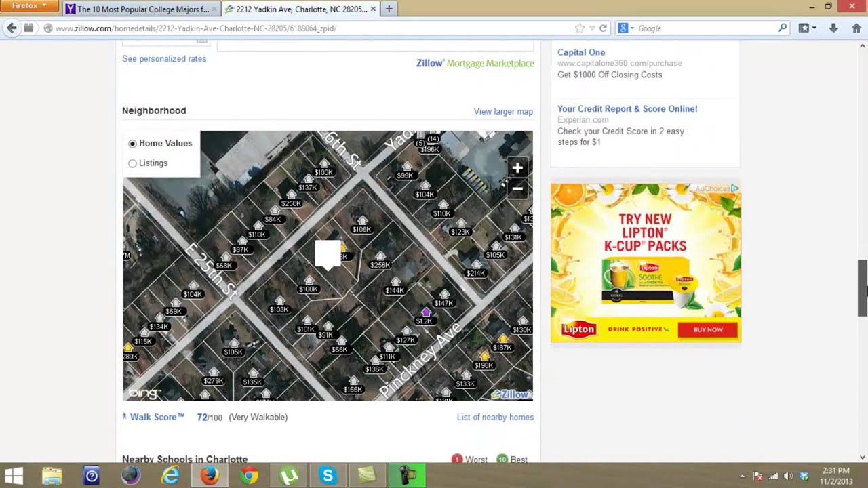This screenshot has height=488, width=868.
Task: Click the search magnifier icon
Action: [782, 28]
